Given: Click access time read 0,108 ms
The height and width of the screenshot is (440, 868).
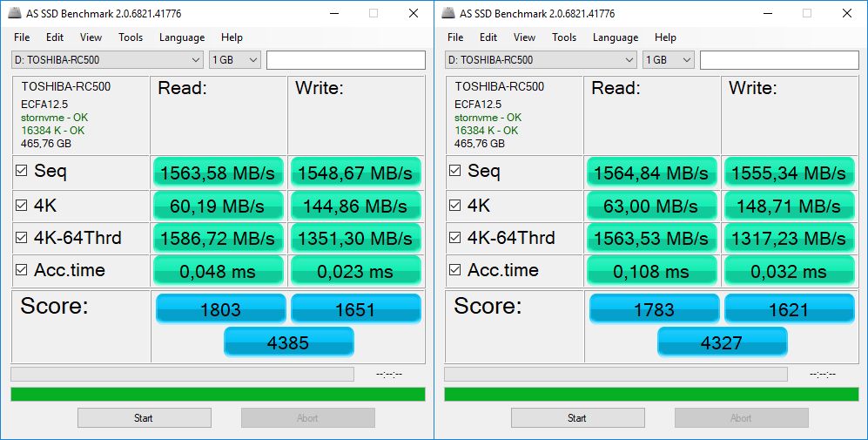Looking at the screenshot, I should 651,270.
